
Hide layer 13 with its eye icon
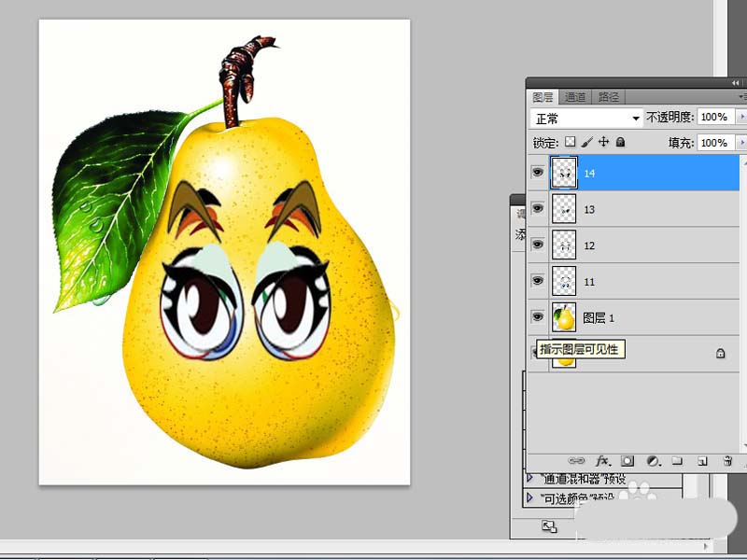(x=538, y=209)
